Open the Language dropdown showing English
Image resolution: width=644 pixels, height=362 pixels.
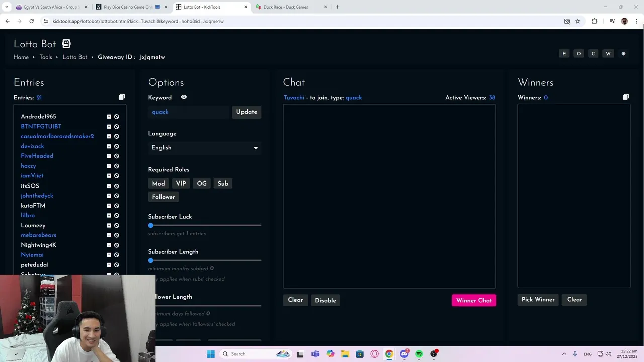click(205, 148)
